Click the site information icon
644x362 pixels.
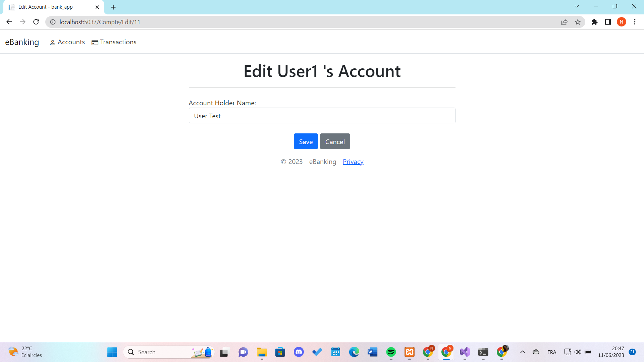pyautogui.click(x=53, y=22)
